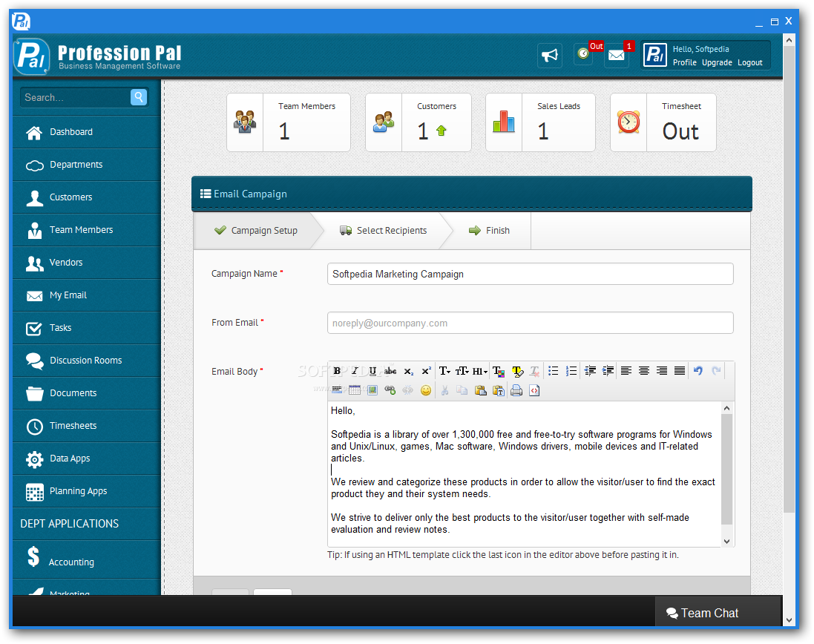This screenshot has width=814, height=644.
Task: Open the timesheet clock Out status icon
Action: pos(583,53)
